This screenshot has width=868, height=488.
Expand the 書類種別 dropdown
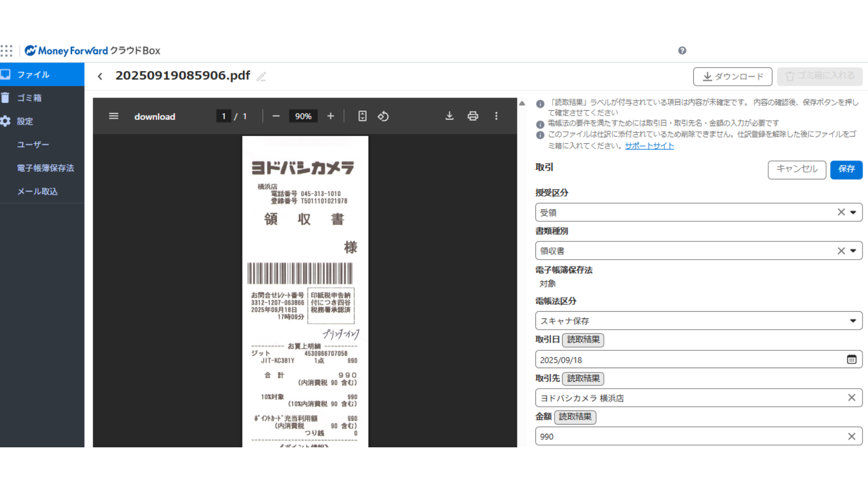tap(853, 251)
